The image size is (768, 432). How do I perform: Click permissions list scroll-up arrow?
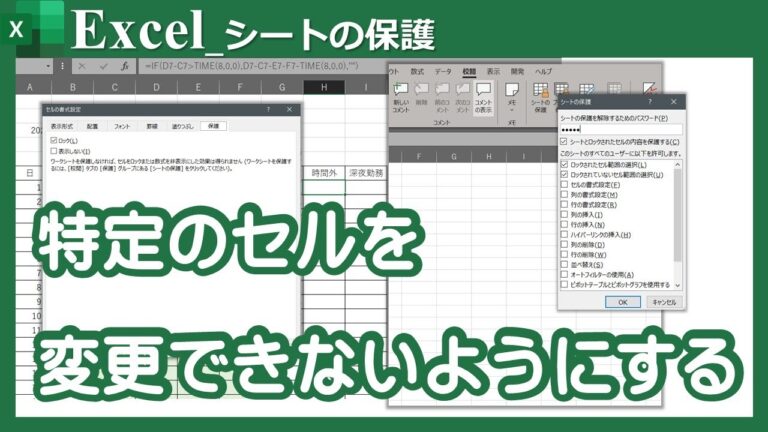point(678,165)
